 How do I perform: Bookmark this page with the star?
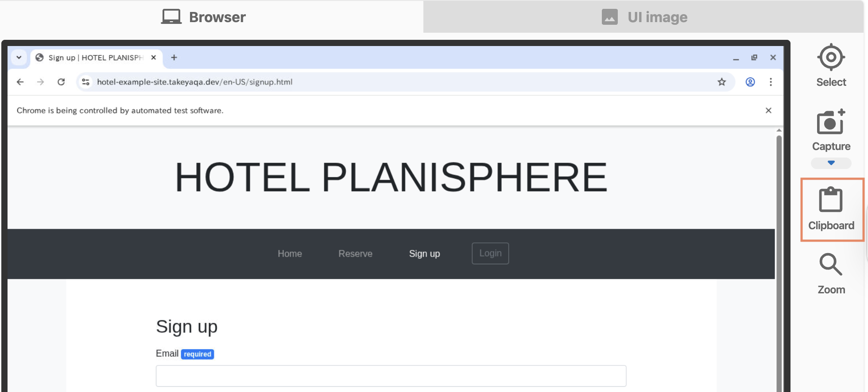point(722,82)
